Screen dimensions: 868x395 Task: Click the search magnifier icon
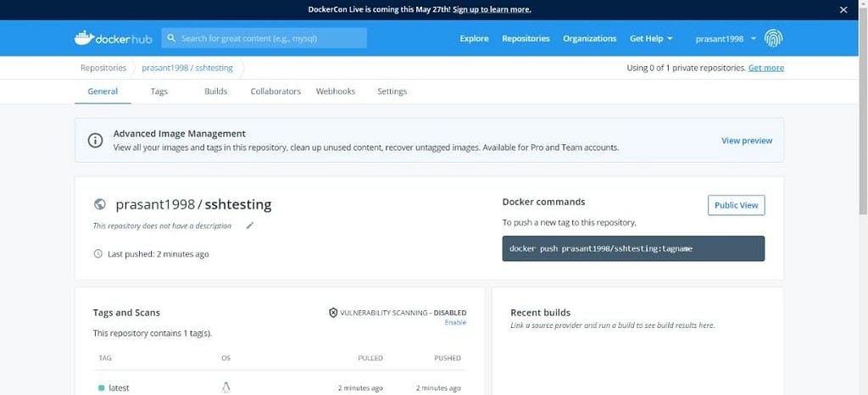171,38
